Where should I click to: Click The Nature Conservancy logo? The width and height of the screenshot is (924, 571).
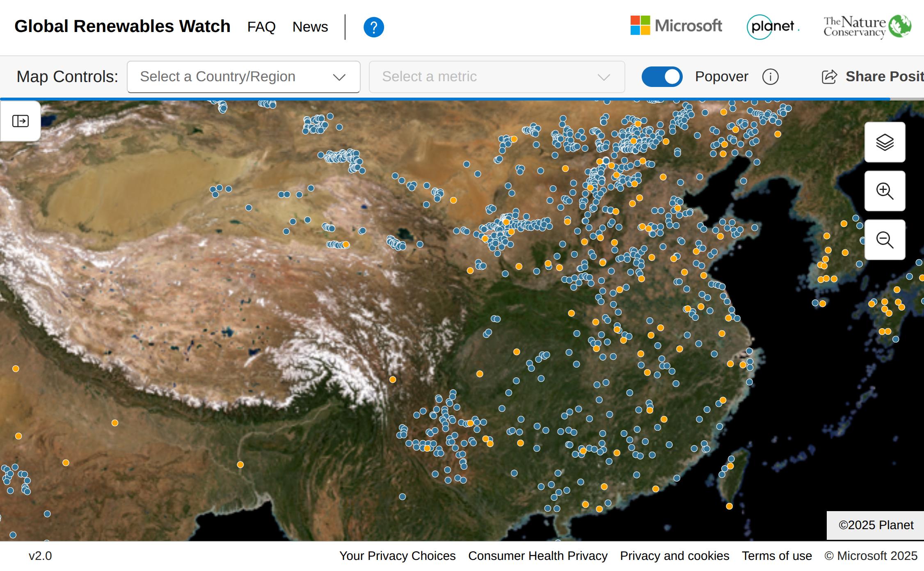tap(867, 27)
